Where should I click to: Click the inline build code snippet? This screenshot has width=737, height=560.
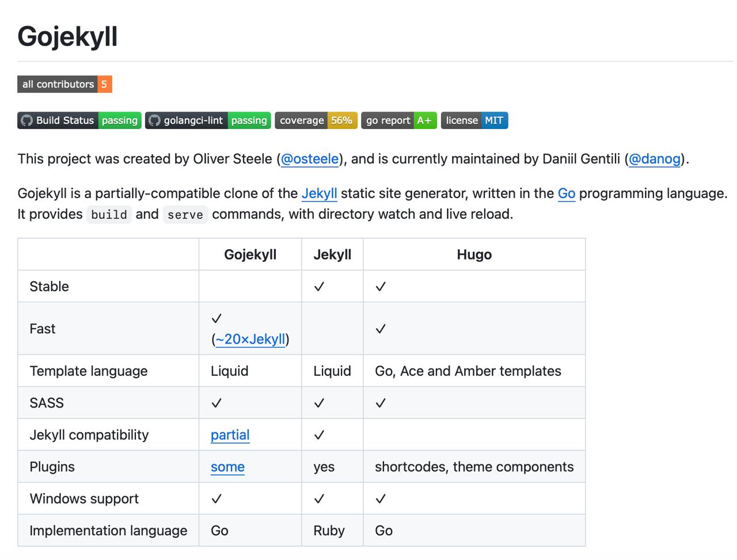[109, 215]
